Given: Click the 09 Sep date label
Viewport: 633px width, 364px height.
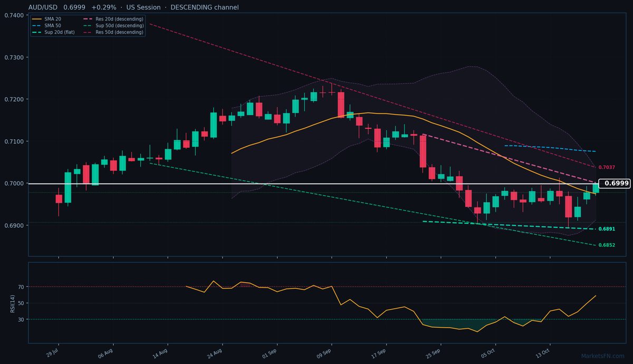Looking at the screenshot, I should point(324,352).
